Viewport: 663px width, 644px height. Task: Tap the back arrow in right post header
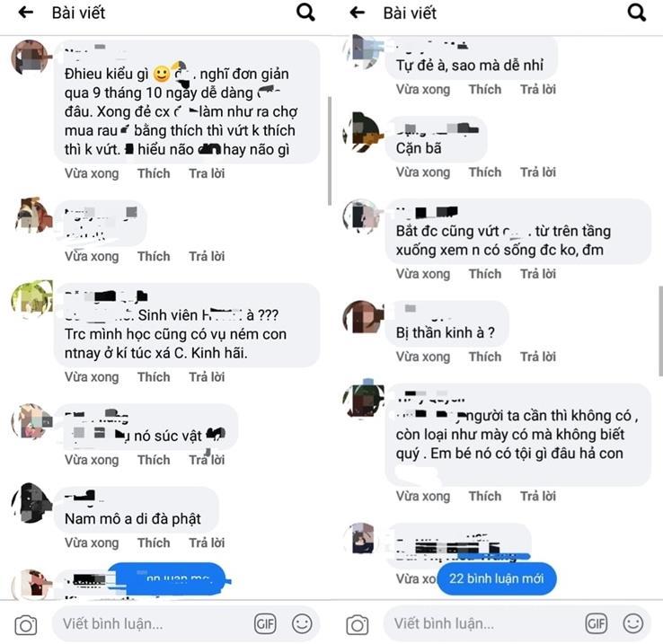click(358, 13)
